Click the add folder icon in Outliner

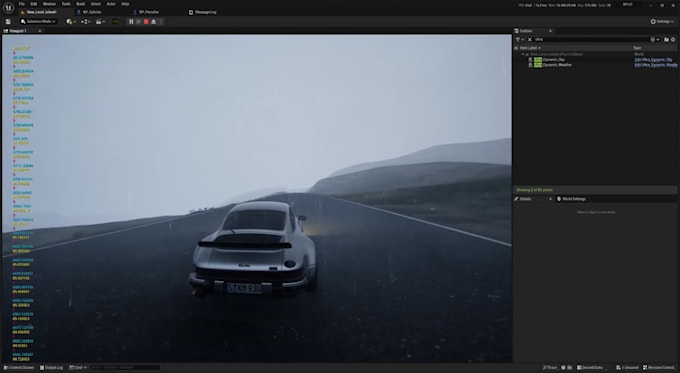[667, 39]
